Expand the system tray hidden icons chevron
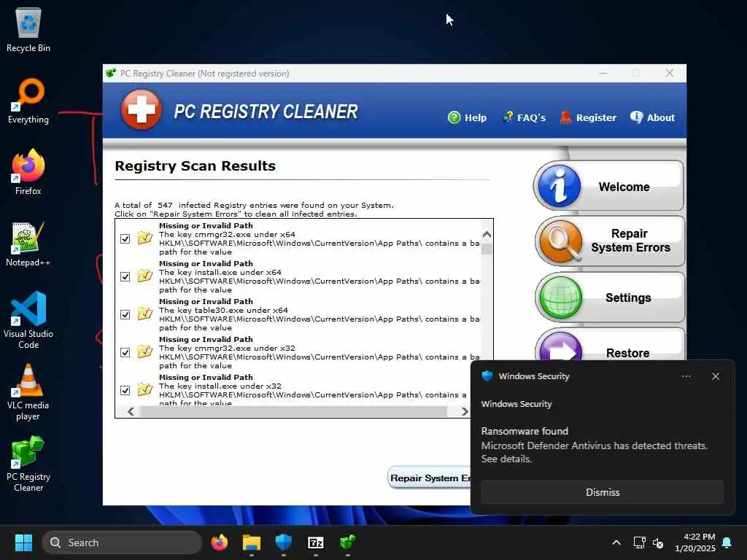 coord(616,542)
